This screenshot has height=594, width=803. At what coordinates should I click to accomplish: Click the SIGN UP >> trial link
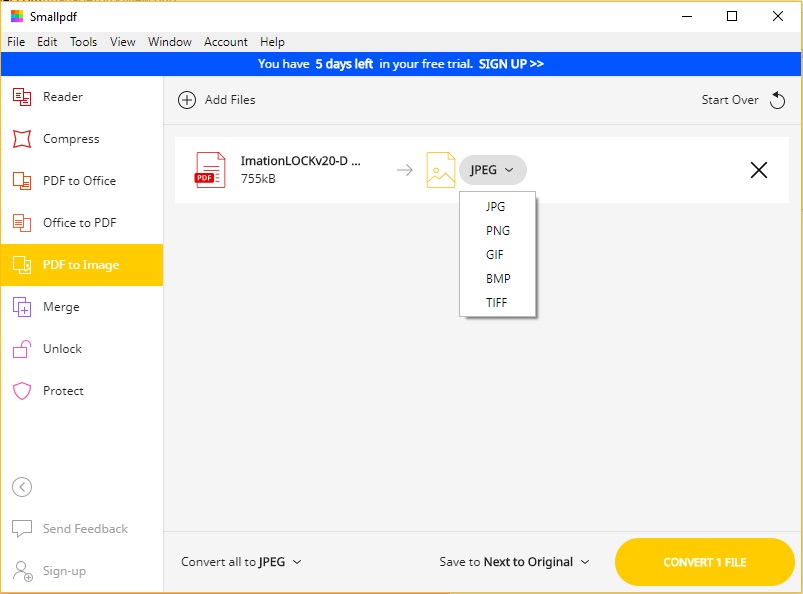click(x=511, y=64)
